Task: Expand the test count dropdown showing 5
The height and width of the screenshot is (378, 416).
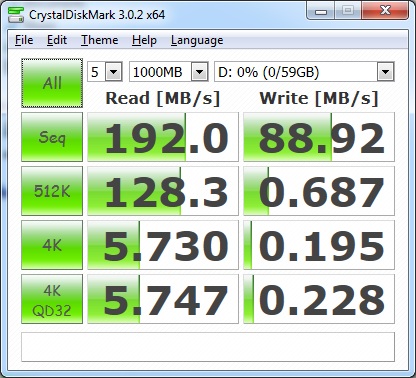Action: tap(114, 72)
